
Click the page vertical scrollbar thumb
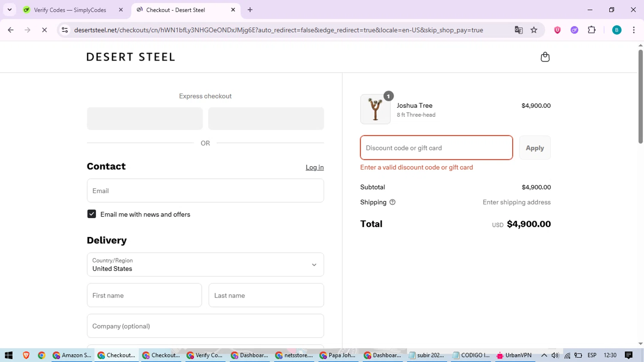coord(641,97)
